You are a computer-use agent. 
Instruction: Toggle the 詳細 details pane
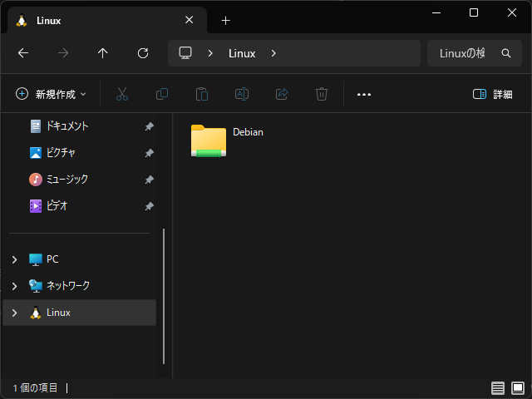pos(493,94)
